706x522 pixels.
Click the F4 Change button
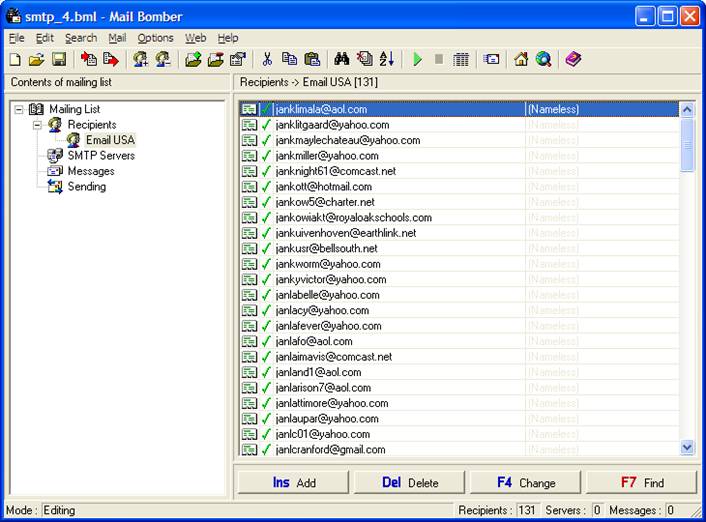pyautogui.click(x=526, y=482)
